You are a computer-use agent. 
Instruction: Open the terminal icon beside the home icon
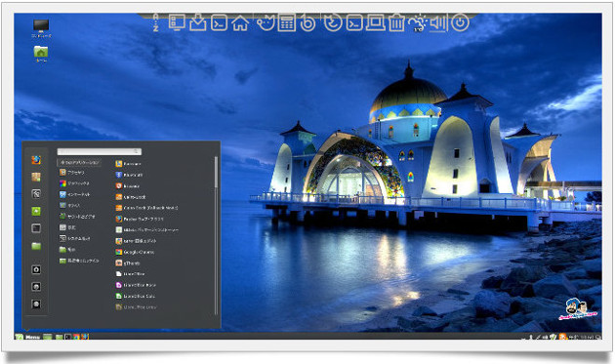click(219, 22)
